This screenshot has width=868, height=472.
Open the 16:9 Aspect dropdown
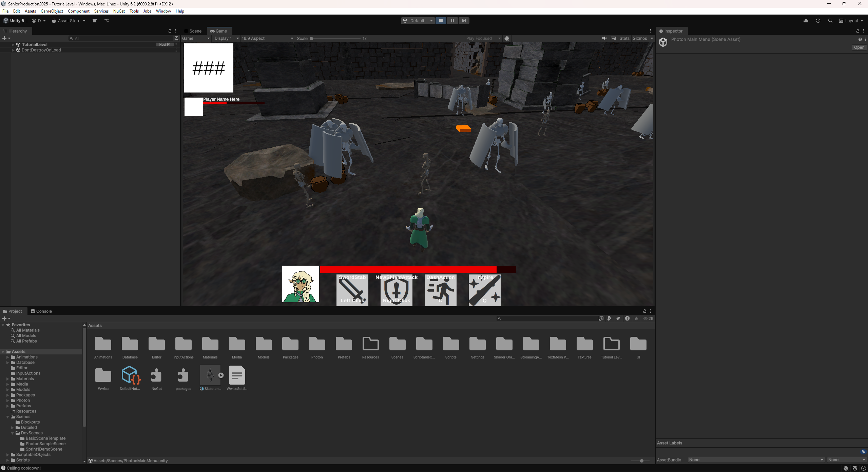[x=267, y=38]
